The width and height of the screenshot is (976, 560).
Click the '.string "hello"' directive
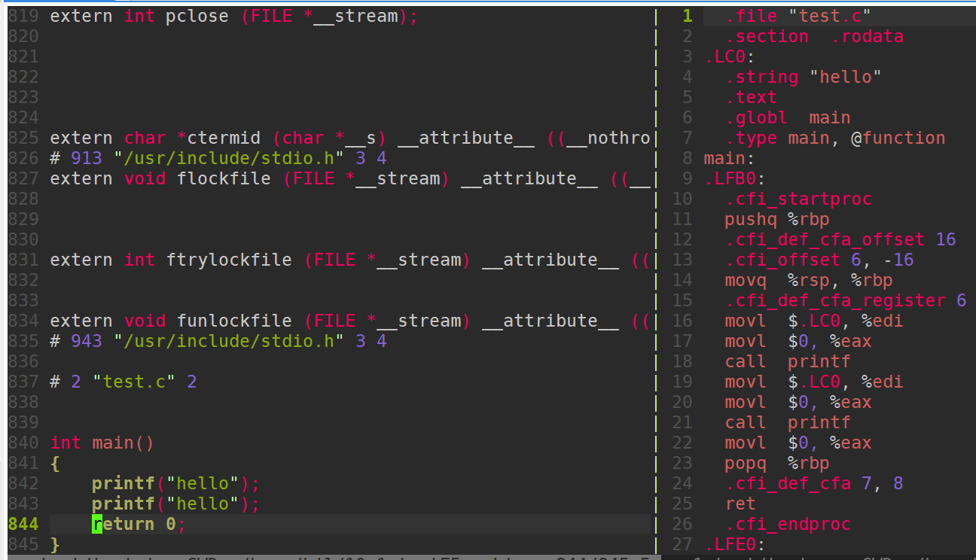coord(804,77)
